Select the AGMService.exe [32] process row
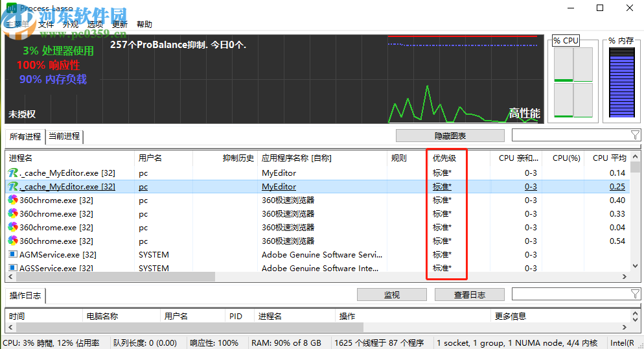Viewport: 644px width, 349px height. coord(318,255)
